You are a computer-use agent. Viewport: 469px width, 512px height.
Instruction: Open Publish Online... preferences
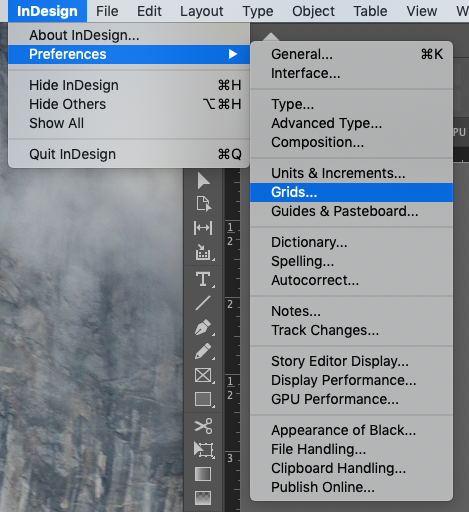tap(351, 487)
